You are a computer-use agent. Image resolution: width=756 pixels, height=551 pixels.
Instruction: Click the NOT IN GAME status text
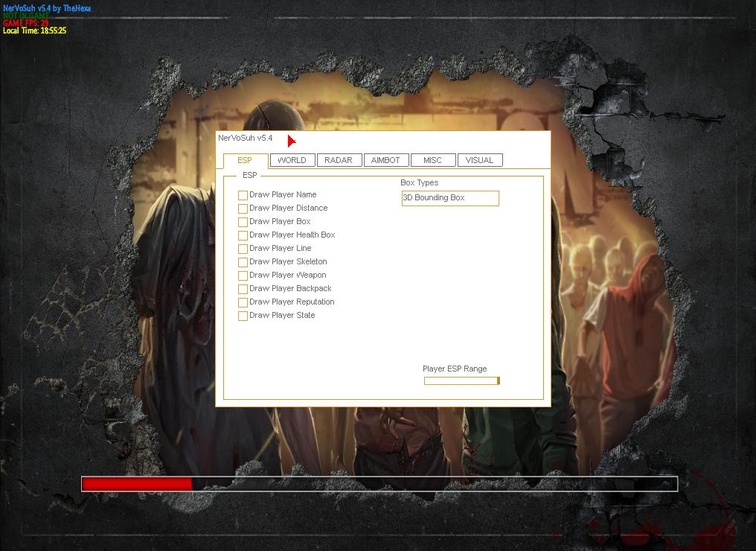pyautogui.click(x=26, y=16)
